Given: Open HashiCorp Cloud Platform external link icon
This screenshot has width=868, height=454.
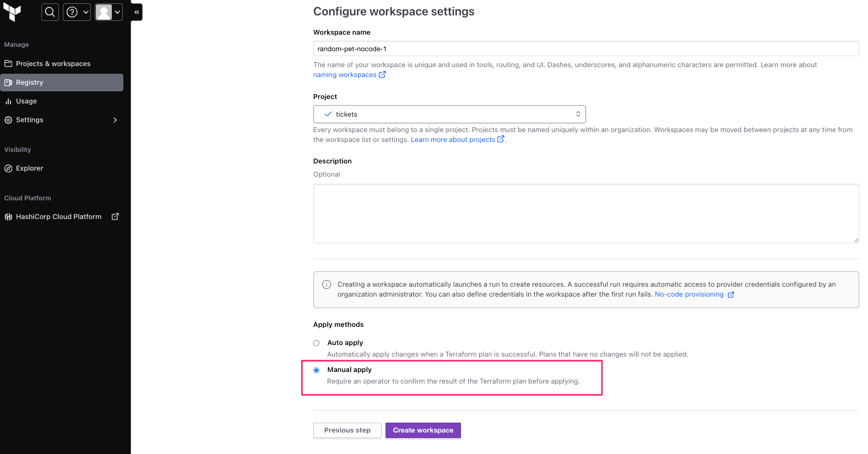Looking at the screenshot, I should point(115,217).
